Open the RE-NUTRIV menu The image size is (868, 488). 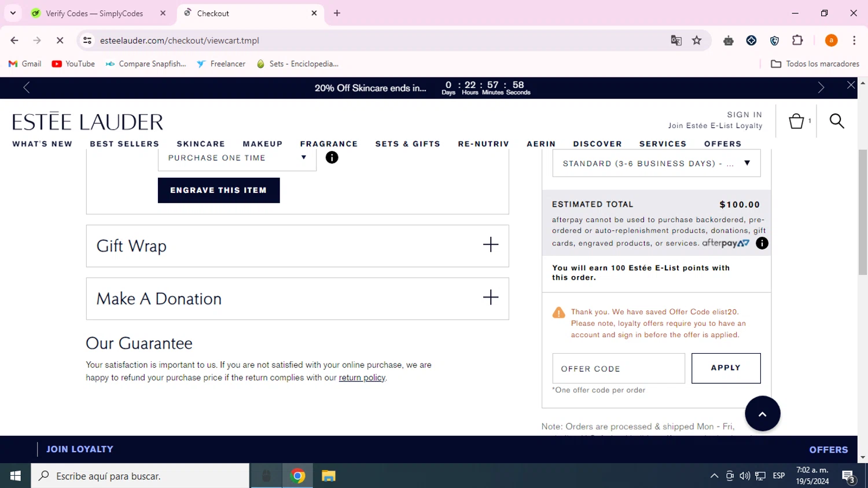[484, 144]
